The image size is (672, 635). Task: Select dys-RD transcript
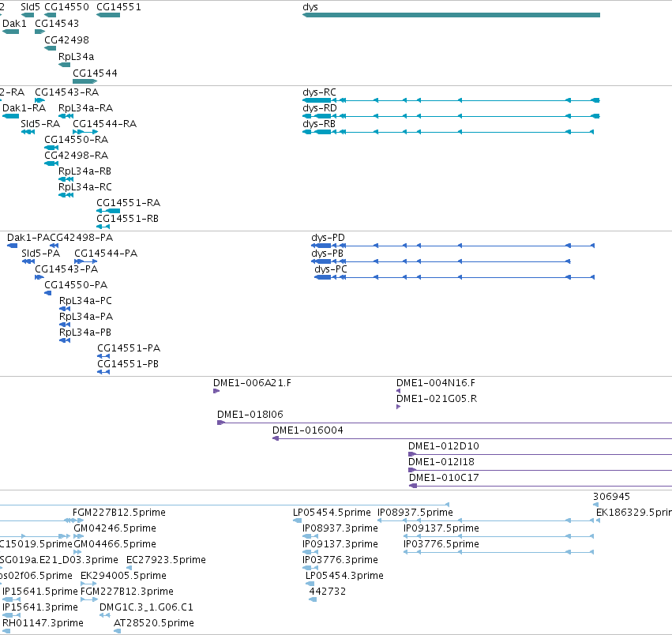point(451,116)
